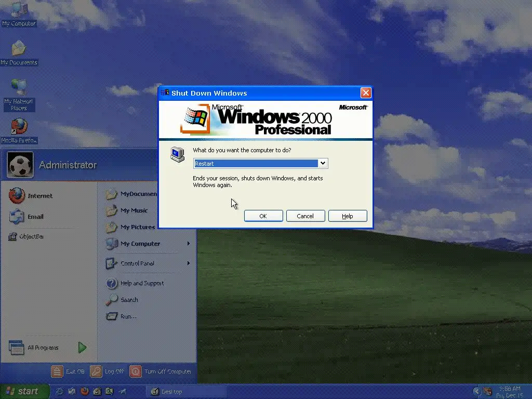Click the fourth quick launch icon
Image resolution: width=532 pixels, height=399 pixels.
click(97, 392)
